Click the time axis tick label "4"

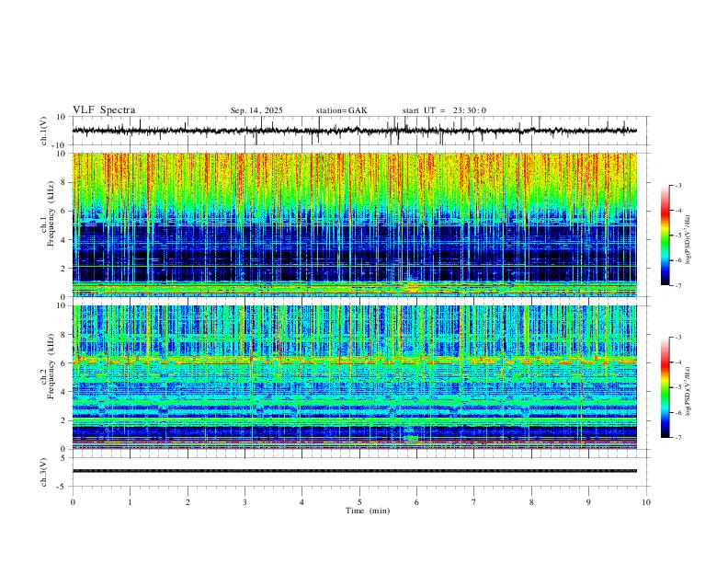(x=301, y=502)
